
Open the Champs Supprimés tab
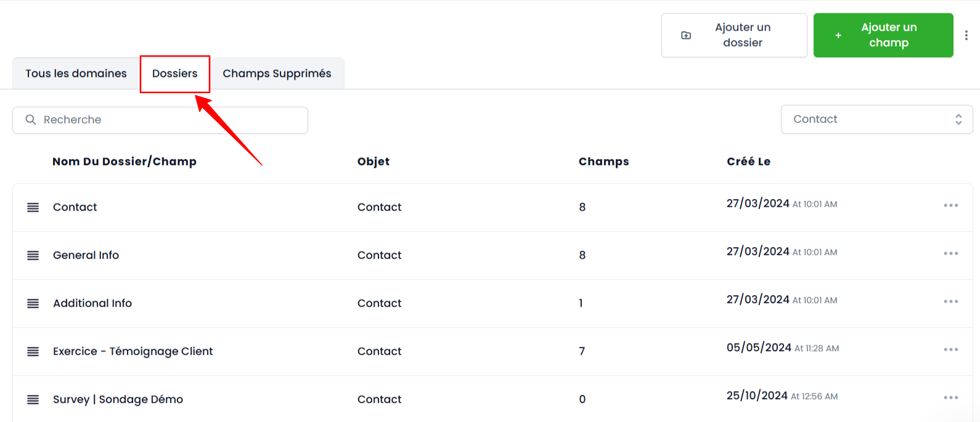pos(277,73)
